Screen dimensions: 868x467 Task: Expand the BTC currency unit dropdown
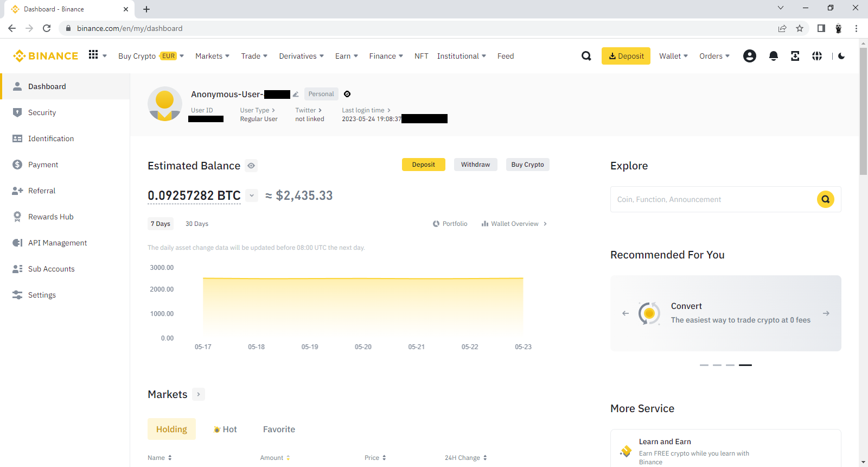pos(252,195)
